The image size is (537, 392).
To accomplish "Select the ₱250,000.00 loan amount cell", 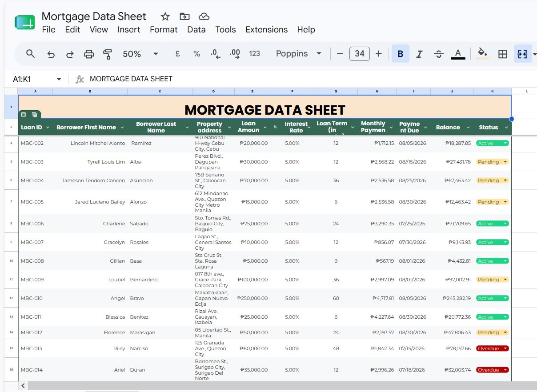I will pyautogui.click(x=252, y=298).
